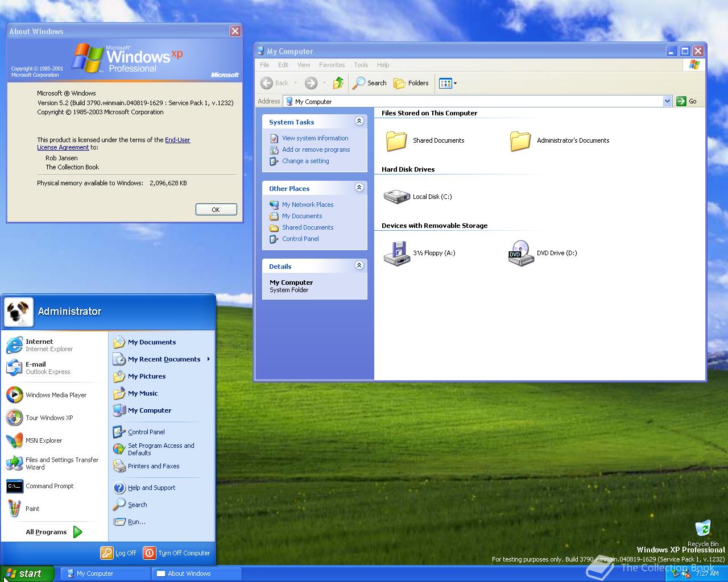Viewport: 728px width, 582px height.
Task: Start Tour Windows XP
Action: (x=54, y=418)
